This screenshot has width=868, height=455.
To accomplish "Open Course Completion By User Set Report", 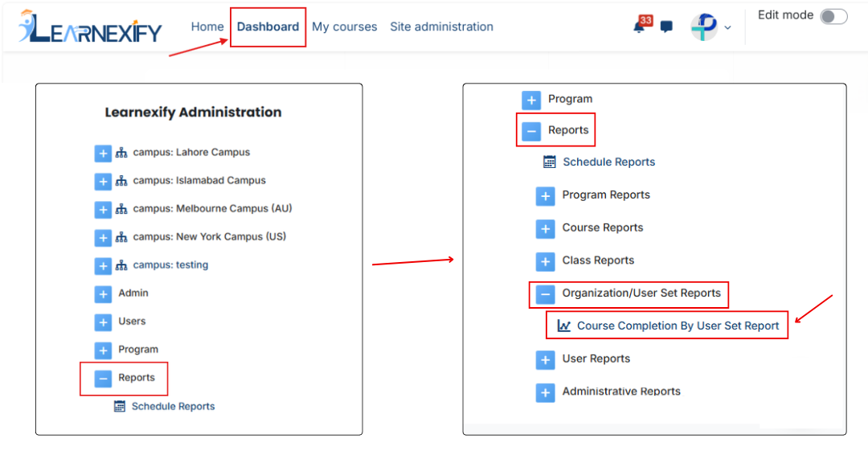I will [x=678, y=326].
